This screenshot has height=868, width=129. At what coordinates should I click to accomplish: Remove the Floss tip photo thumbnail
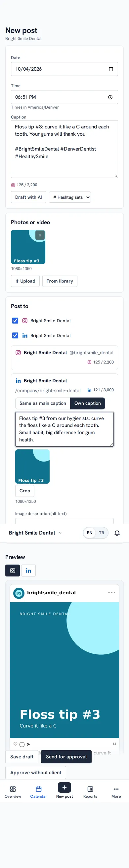tap(40, 235)
